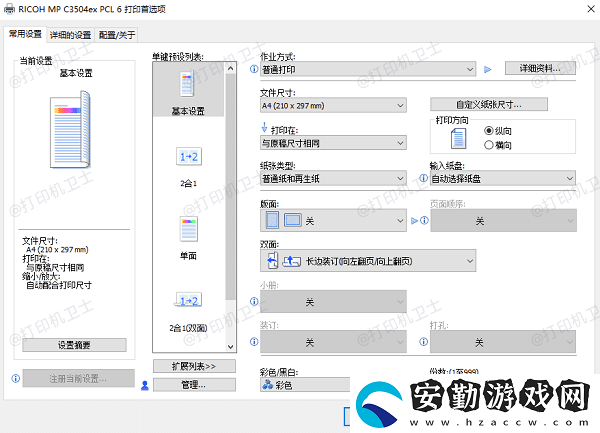Click the blue down arrow beside 打印在
The width and height of the screenshot is (600, 433).
pos(264,127)
